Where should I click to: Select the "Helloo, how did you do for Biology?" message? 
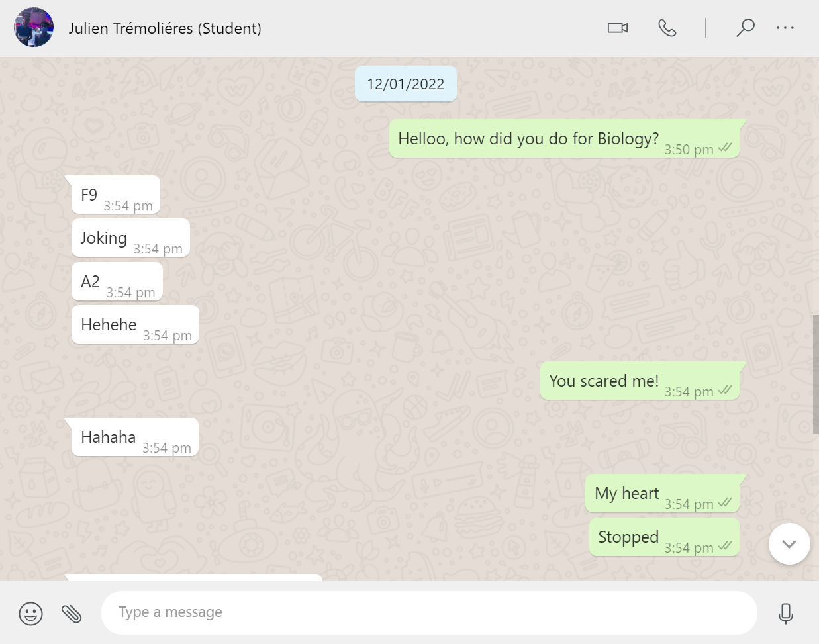528,139
